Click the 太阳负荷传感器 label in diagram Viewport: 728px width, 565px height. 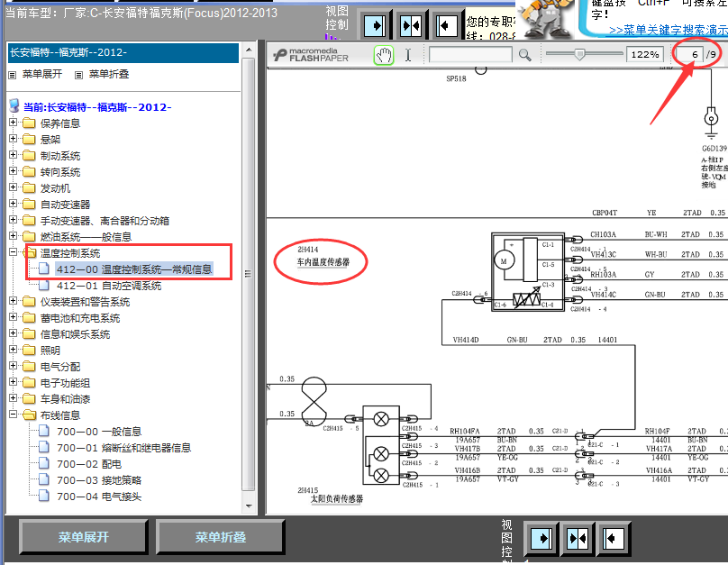click(x=337, y=499)
